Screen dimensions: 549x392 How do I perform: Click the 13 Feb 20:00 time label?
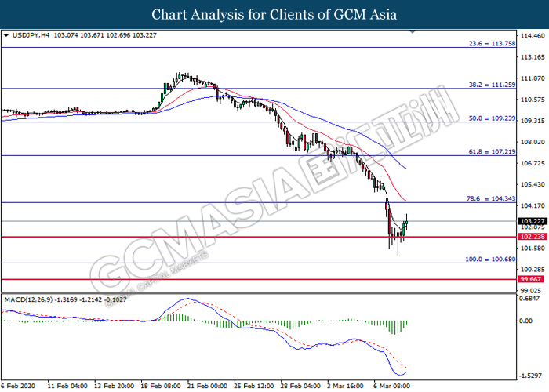pos(115,386)
